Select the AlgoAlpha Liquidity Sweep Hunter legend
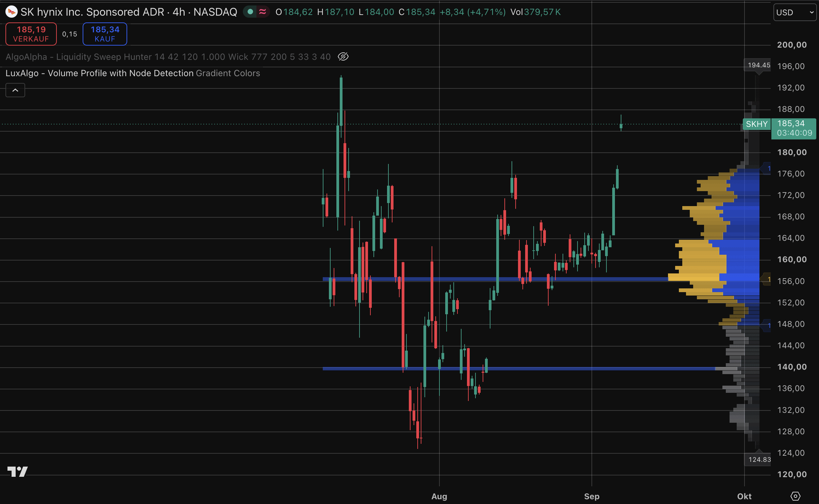The image size is (819, 504). click(x=168, y=57)
